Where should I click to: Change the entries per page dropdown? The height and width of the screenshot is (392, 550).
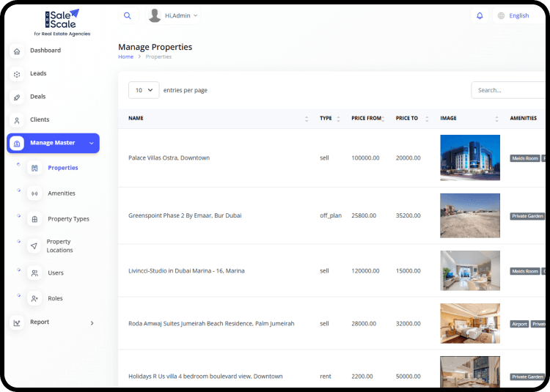[x=144, y=90]
